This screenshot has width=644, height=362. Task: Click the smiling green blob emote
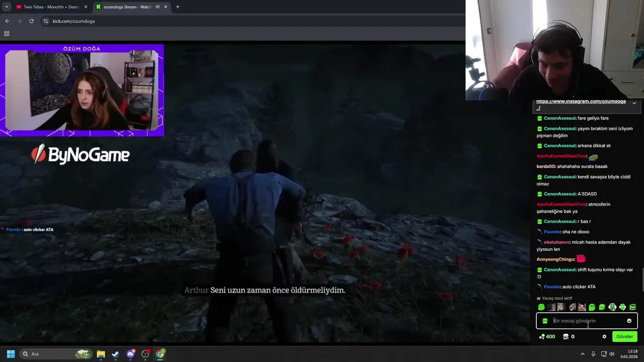[541, 307]
